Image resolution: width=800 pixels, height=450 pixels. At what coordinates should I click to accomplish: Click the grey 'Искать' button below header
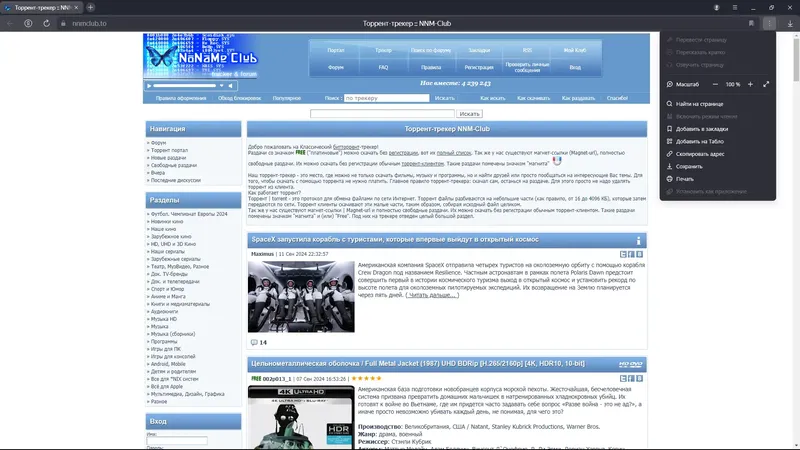(469, 114)
